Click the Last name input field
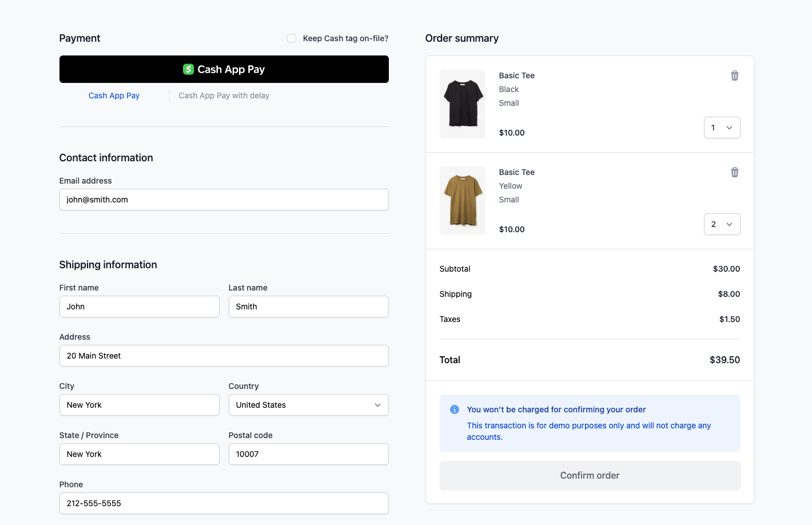This screenshot has width=812, height=525. 308,307
